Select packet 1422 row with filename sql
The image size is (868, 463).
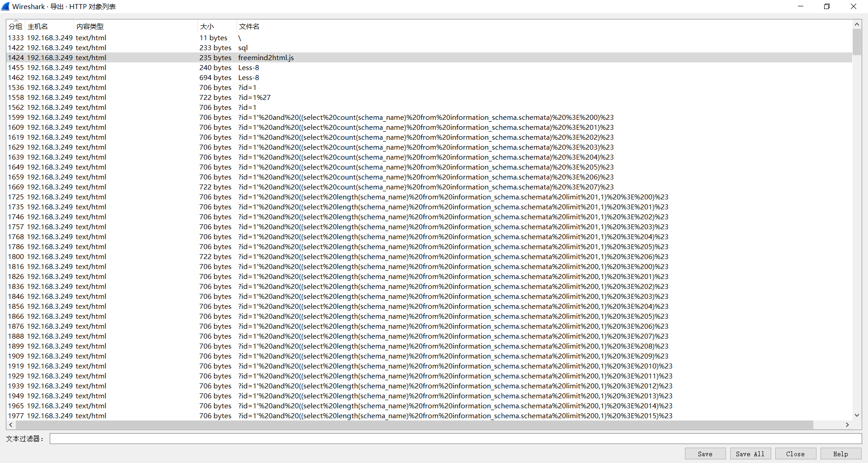[429, 47]
